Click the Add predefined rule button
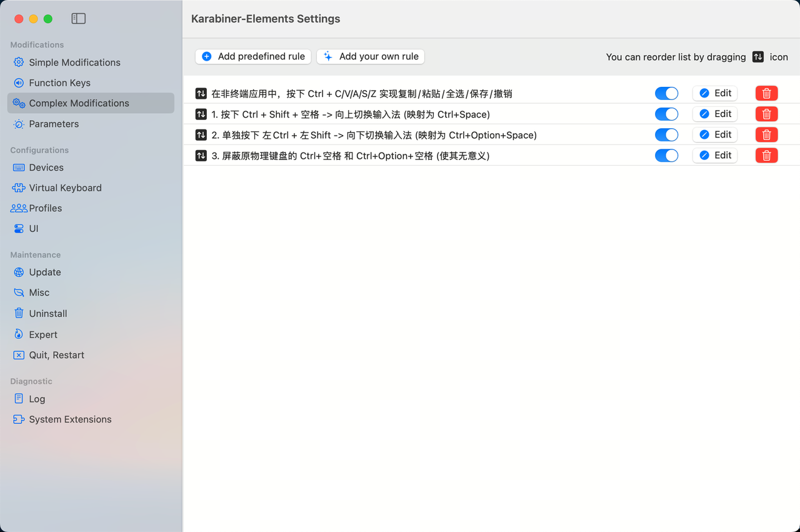800x532 pixels. (x=253, y=56)
